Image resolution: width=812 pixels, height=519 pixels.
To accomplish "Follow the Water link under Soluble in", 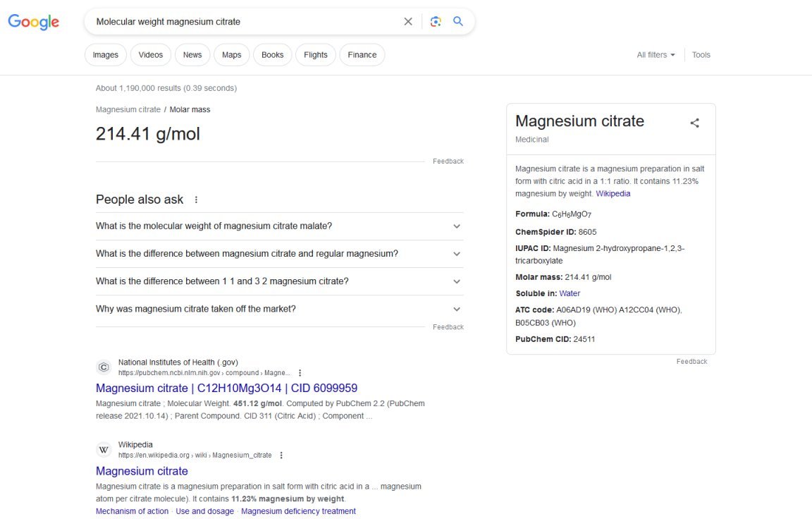I will (x=570, y=293).
